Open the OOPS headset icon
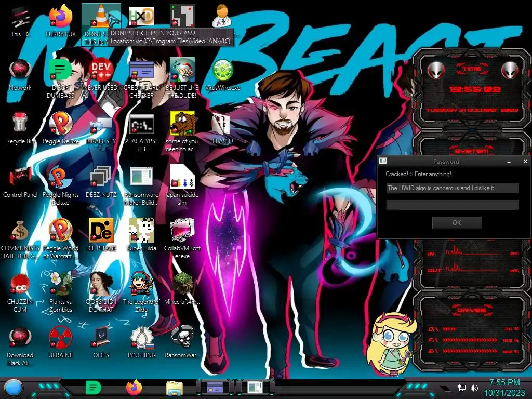The width and height of the screenshot is (532, 399). point(101,343)
